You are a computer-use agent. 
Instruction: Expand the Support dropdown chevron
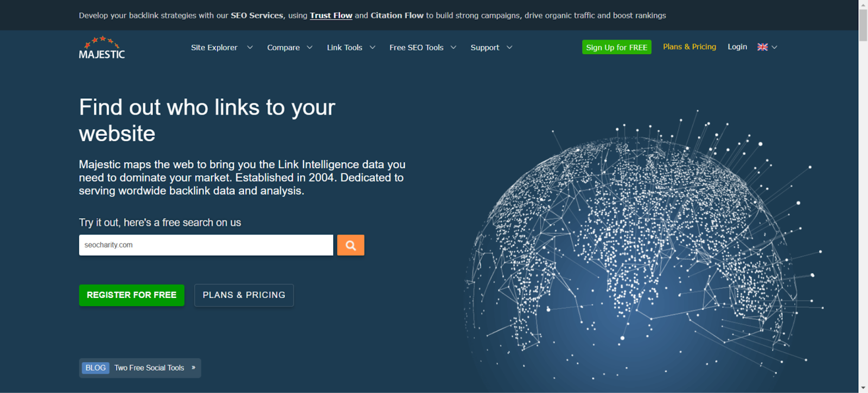click(x=509, y=47)
